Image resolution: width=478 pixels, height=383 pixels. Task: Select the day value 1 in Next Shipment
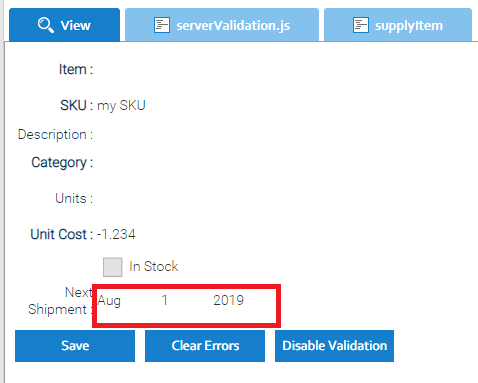tap(165, 300)
